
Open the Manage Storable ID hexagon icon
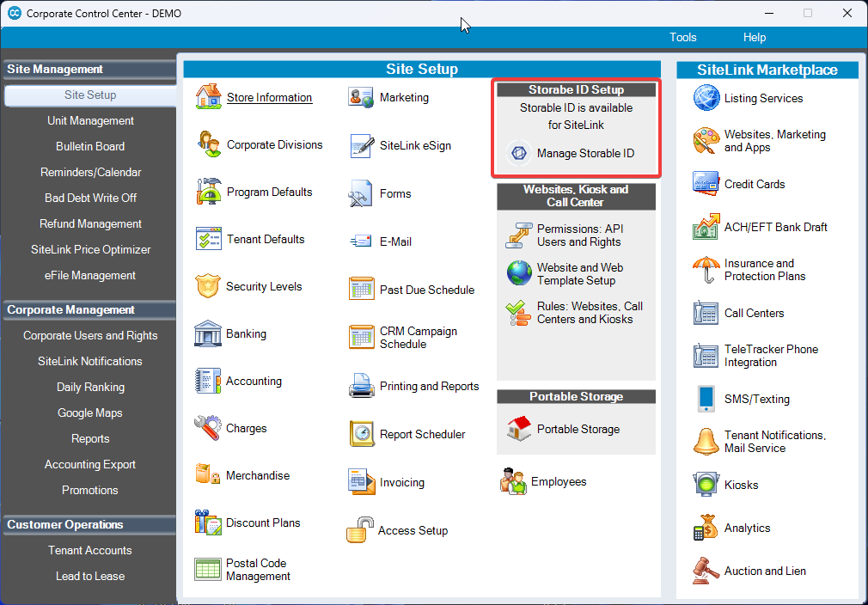(519, 153)
